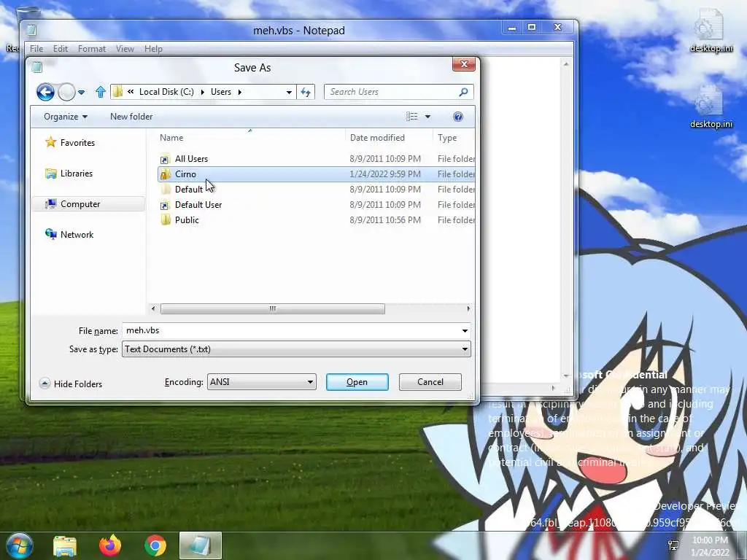Open Start menu orb
747x560 pixels.
[x=18, y=545]
